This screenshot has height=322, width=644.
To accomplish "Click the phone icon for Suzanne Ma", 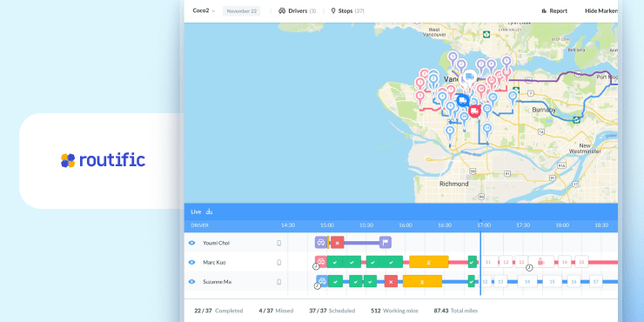I will click(278, 282).
